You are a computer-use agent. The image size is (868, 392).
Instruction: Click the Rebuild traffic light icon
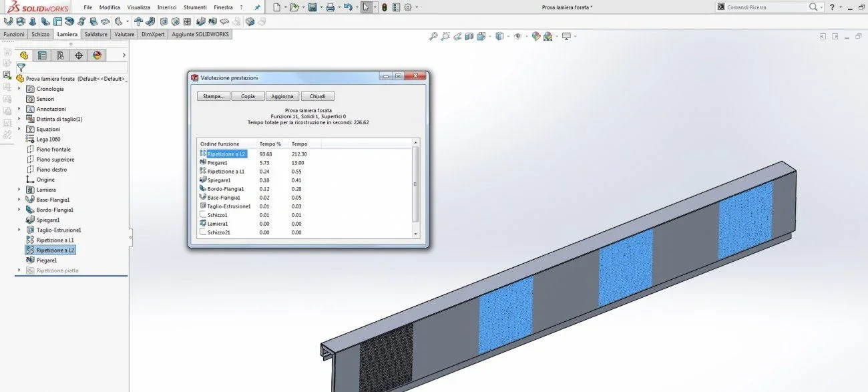pyautogui.click(x=385, y=7)
